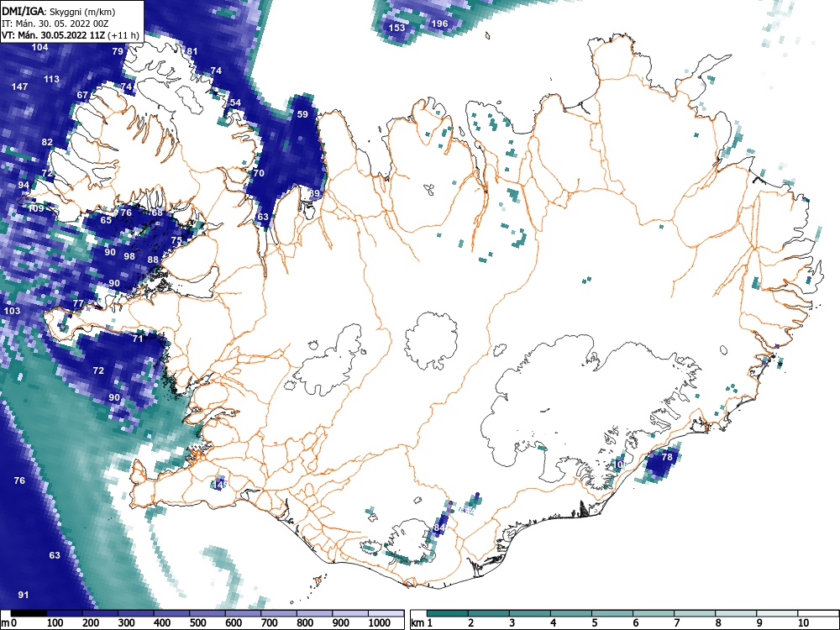840x630 pixels.
Task: Click the visibility value 82 on the map
Action: coord(47,142)
